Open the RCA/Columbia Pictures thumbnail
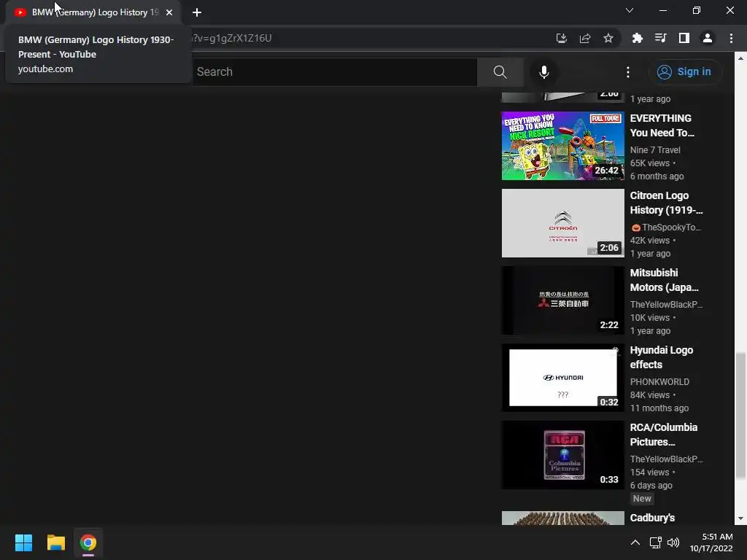Viewport: 747px width, 560px height. [562, 455]
